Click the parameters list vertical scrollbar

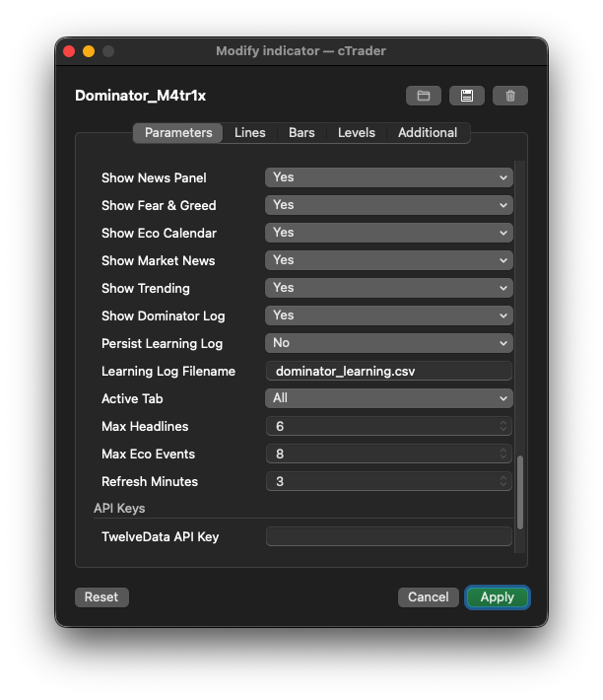pos(520,492)
